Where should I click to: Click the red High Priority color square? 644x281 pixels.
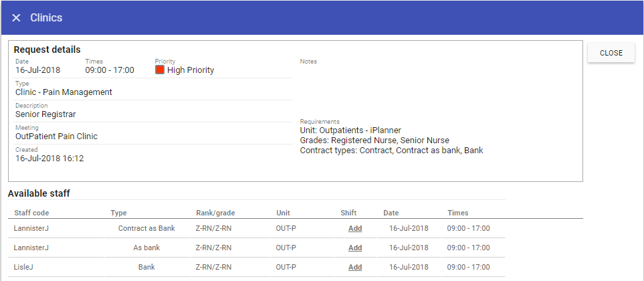tap(160, 70)
